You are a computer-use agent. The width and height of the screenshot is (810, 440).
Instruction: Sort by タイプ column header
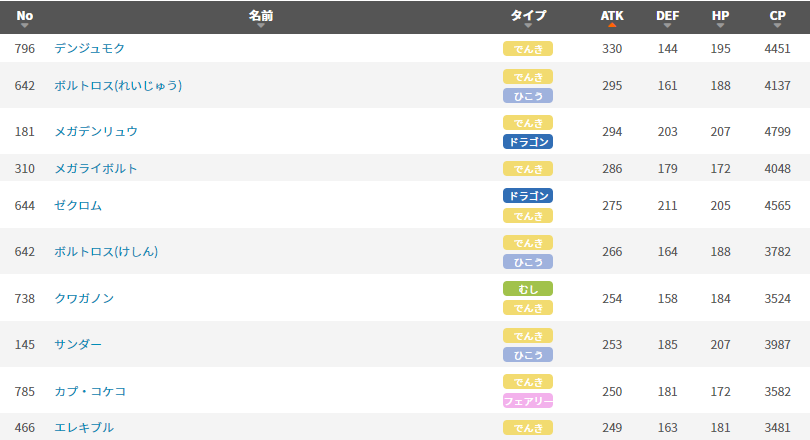(528, 17)
